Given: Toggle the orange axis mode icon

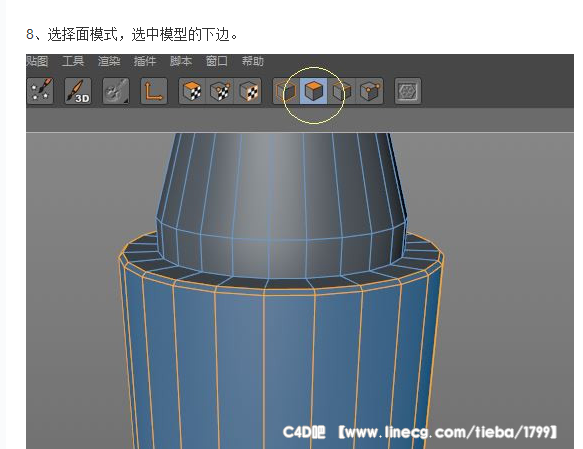Looking at the screenshot, I should click(154, 91).
